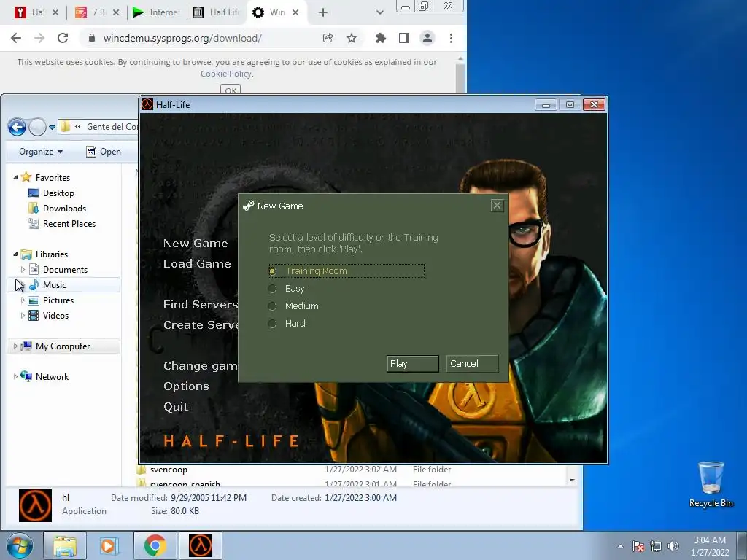Image resolution: width=747 pixels, height=560 pixels.
Task: Open Chrome extensions puzzle icon
Action: click(x=380, y=38)
